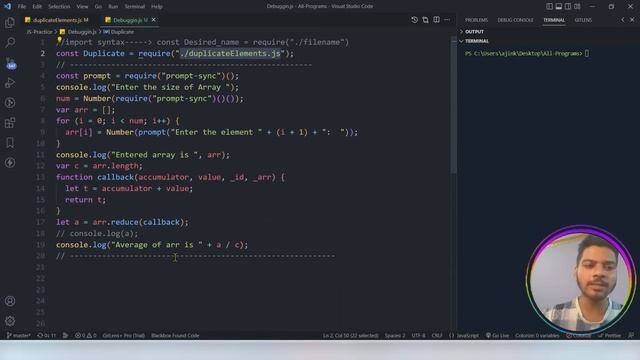
Task: Open the Customize Layout button
Action: click(x=577, y=6)
